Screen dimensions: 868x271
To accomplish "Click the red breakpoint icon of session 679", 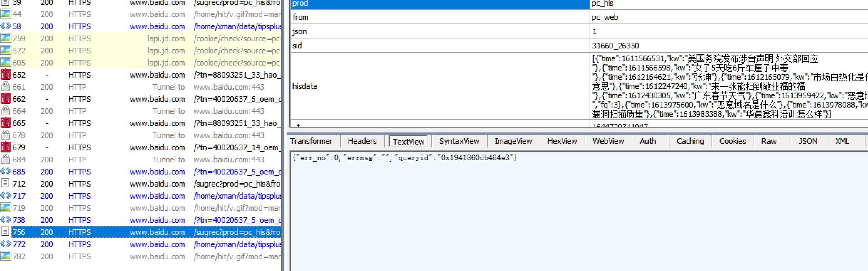I will click(6, 147).
